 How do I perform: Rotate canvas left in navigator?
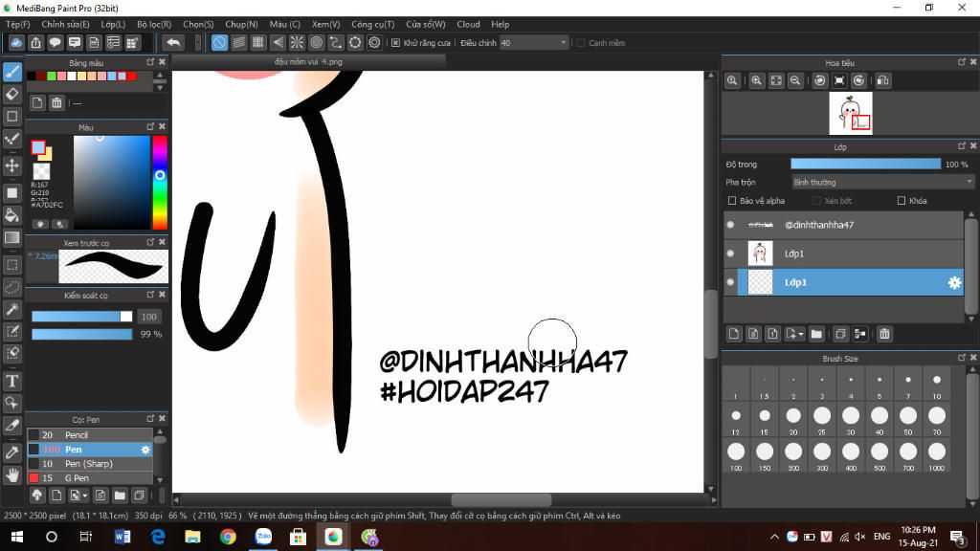coord(820,80)
